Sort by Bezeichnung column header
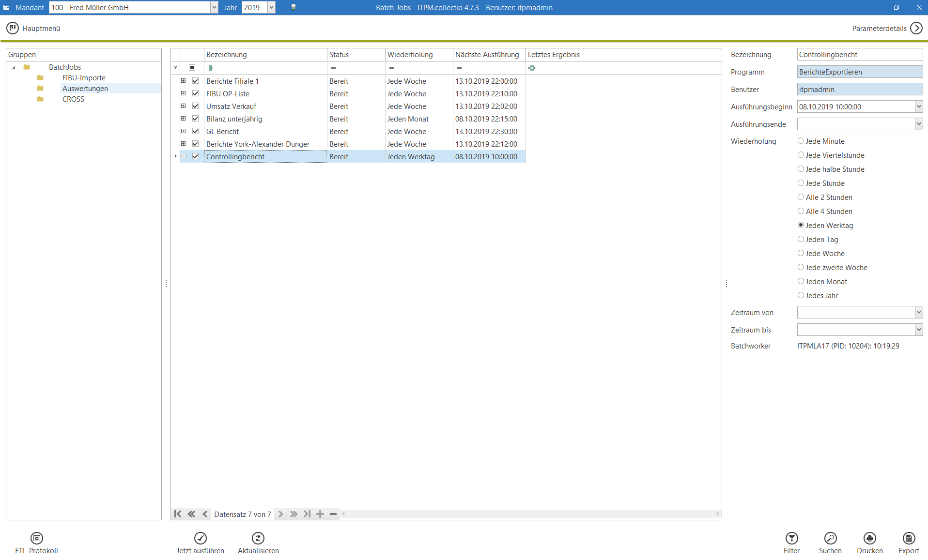Screen dimensions: 928x560 tap(265, 55)
